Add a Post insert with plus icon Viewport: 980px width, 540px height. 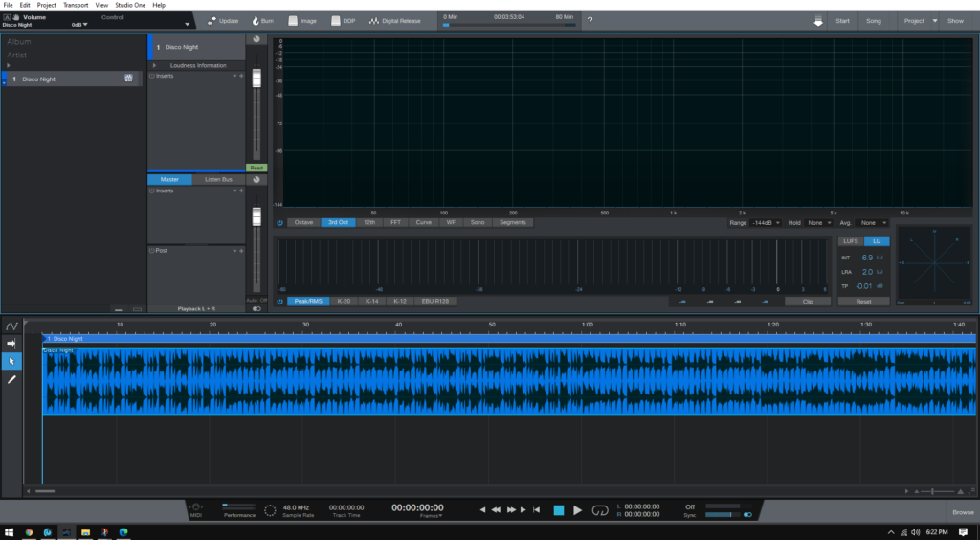pos(241,251)
